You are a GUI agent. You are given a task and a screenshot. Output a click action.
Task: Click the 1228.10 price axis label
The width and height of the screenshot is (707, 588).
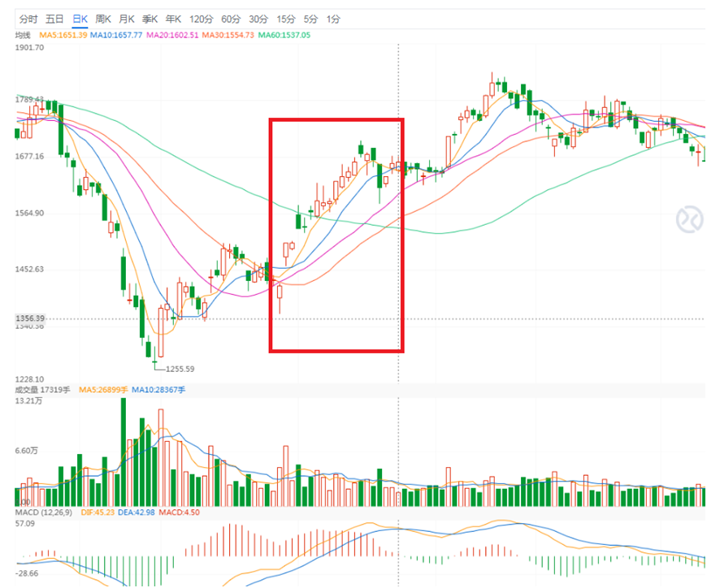(30, 379)
